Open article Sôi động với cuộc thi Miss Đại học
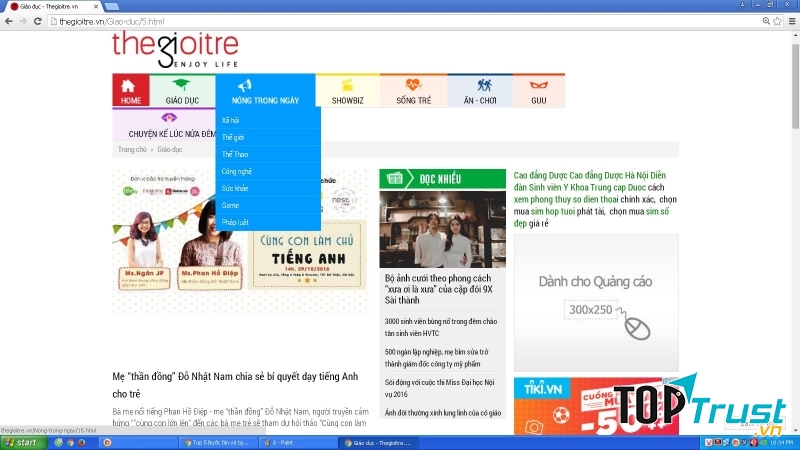Viewport: 800px width, 450px height. point(439,388)
